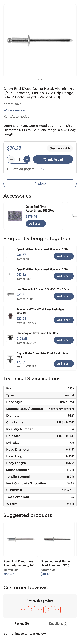Click the Share button
The height and width of the screenshot is (644, 80).
tap(40, 184)
